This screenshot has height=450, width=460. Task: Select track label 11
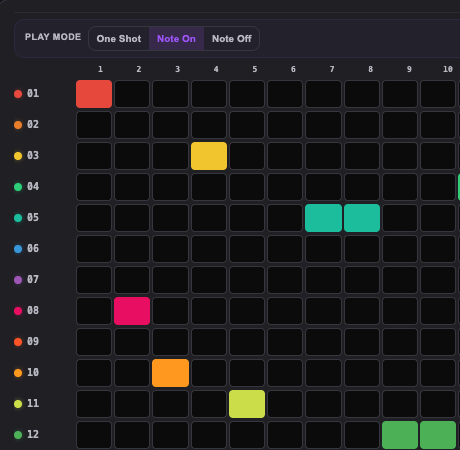[33, 403]
